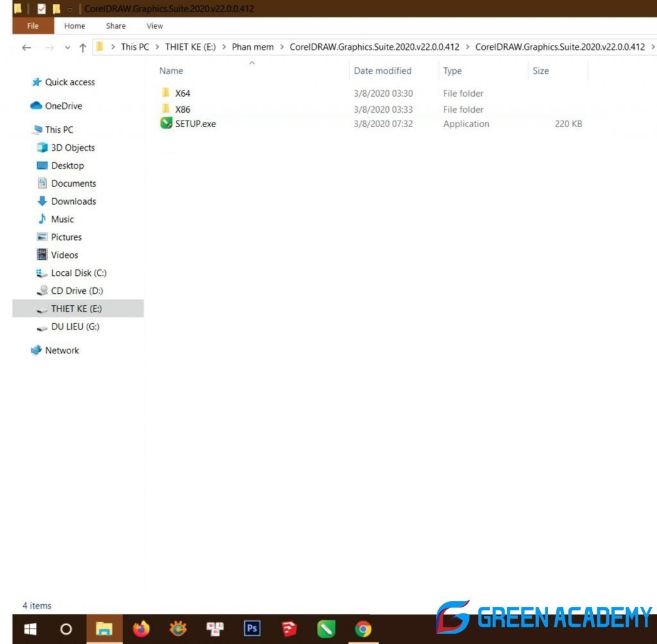657x644 pixels.
Task: Select the X64 folder icon
Action: coord(166,93)
